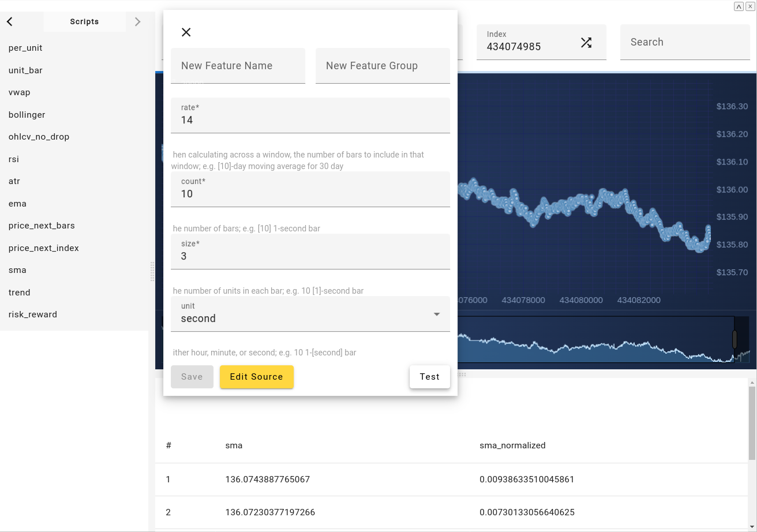
Task: Click into the rate input field
Action: point(310,120)
